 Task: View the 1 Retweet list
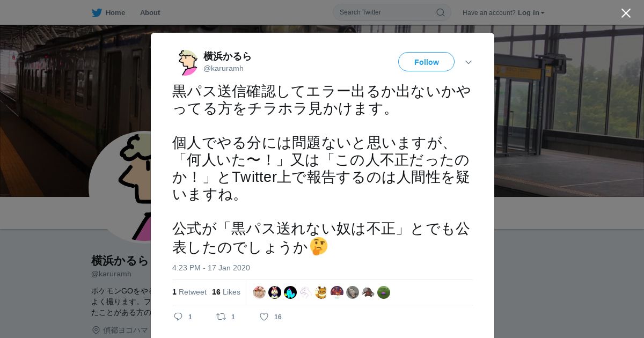click(x=189, y=292)
